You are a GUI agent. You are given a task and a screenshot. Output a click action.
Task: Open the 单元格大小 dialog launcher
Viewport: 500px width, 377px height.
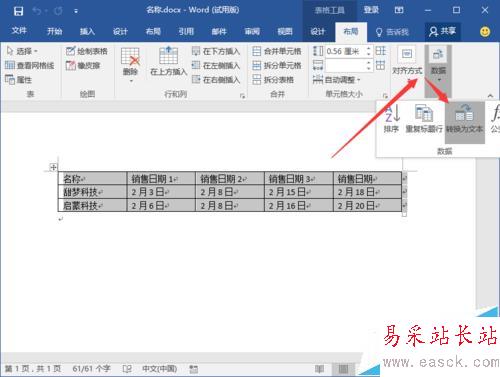tap(385, 96)
